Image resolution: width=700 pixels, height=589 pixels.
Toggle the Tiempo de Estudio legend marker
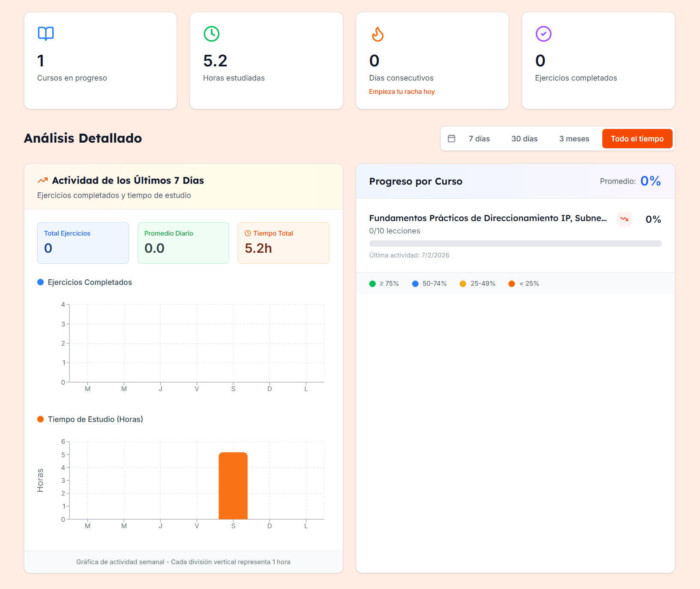pos(41,419)
